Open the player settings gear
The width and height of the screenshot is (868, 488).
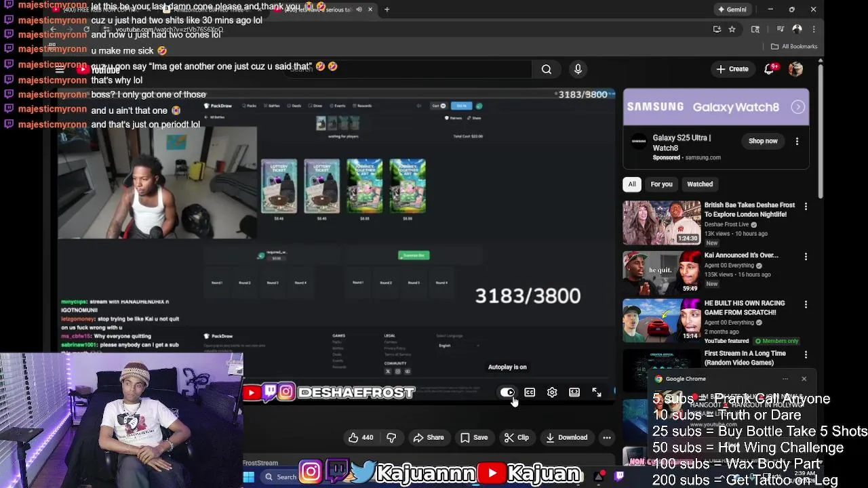coord(552,392)
